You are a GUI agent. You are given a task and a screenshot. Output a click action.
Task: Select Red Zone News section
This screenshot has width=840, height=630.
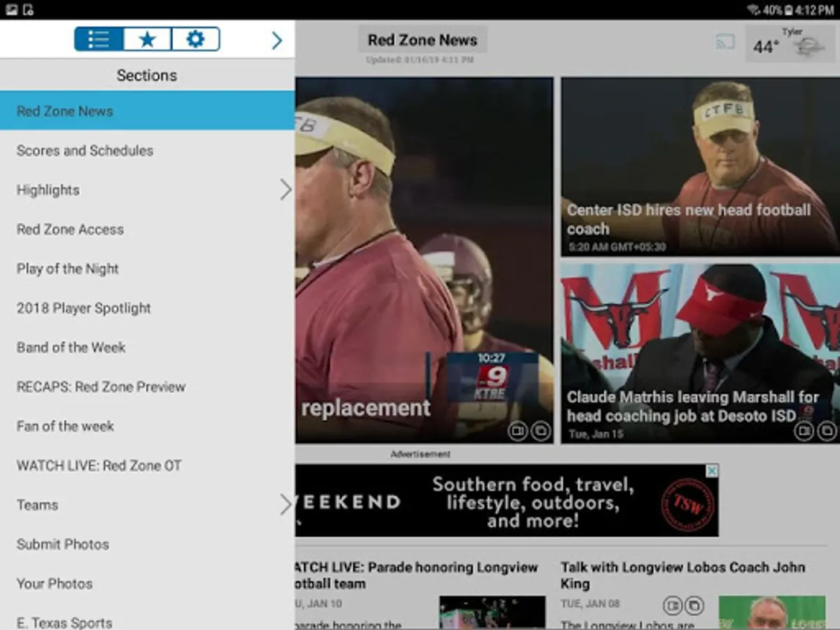147,111
